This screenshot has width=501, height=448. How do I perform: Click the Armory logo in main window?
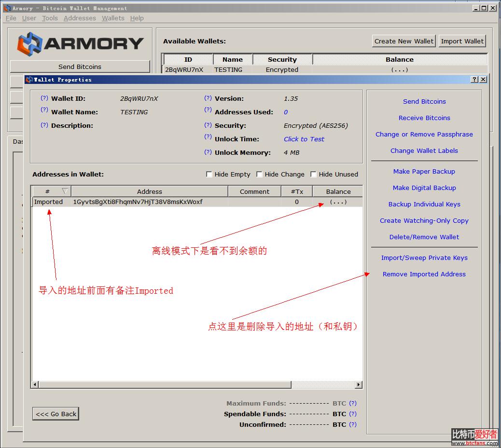pyautogui.click(x=80, y=44)
